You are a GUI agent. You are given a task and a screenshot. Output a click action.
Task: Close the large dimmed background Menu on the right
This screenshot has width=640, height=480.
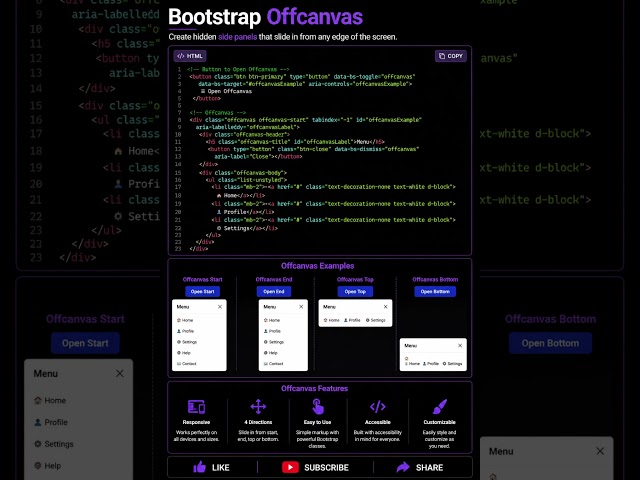coord(600,451)
